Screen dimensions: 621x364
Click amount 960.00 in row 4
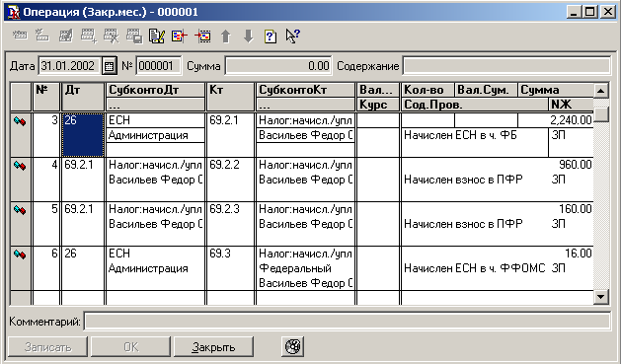pos(575,165)
